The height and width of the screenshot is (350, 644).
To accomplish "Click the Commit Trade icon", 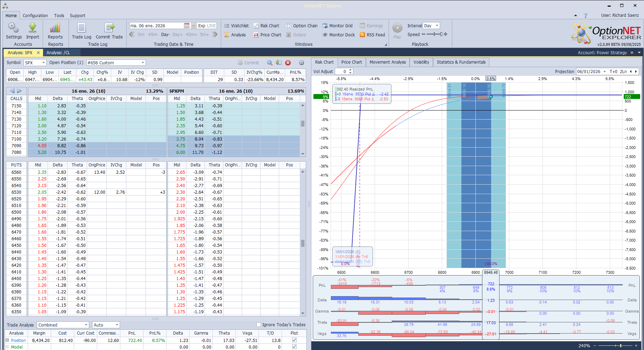I will click(x=109, y=28).
